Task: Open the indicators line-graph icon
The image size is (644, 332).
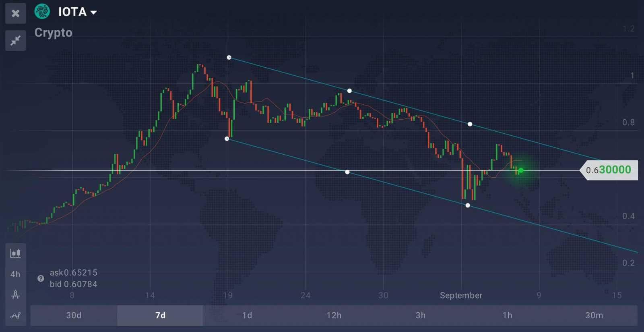Action: tap(15, 315)
